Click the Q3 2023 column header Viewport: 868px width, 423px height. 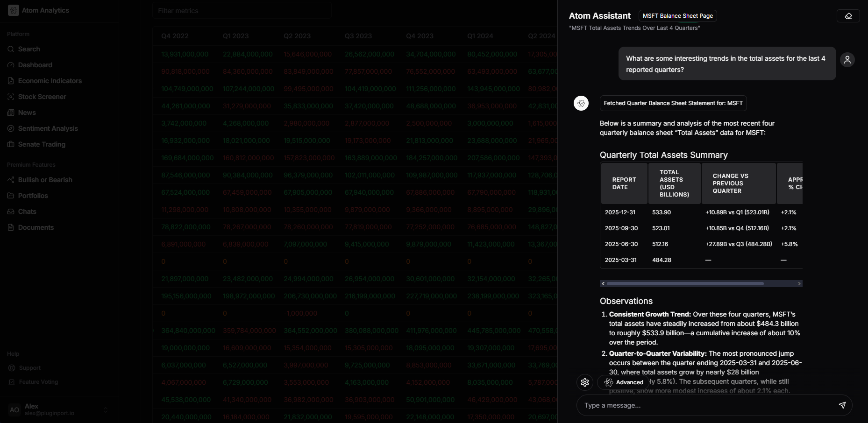[x=358, y=36]
